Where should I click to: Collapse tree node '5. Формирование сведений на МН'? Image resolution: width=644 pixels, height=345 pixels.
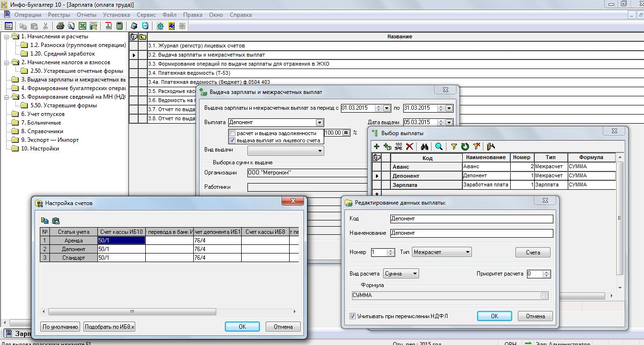pos(7,97)
